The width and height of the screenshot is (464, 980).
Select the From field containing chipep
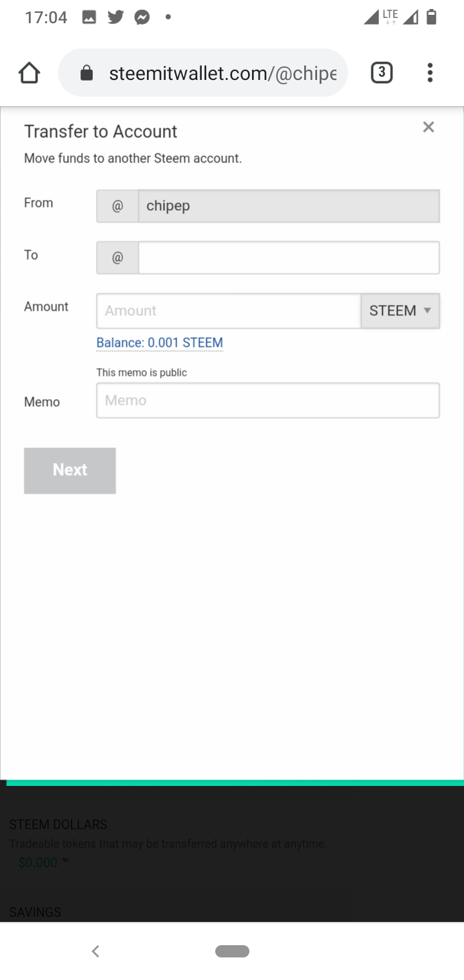pos(289,206)
